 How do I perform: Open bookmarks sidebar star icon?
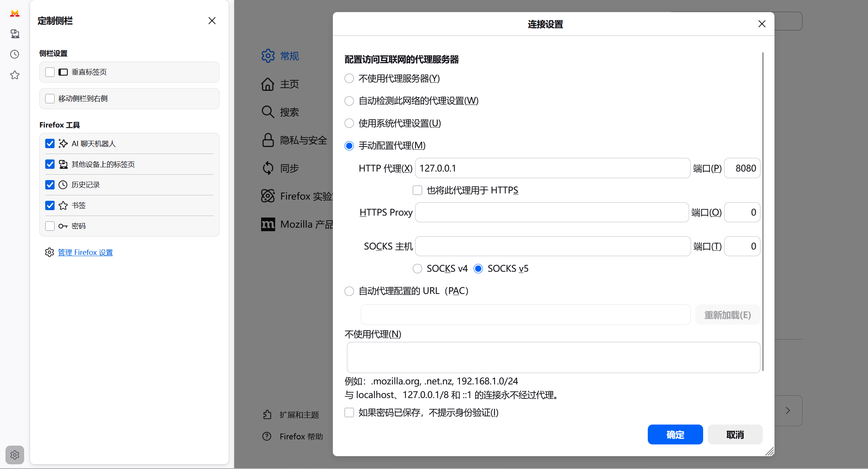(15, 75)
